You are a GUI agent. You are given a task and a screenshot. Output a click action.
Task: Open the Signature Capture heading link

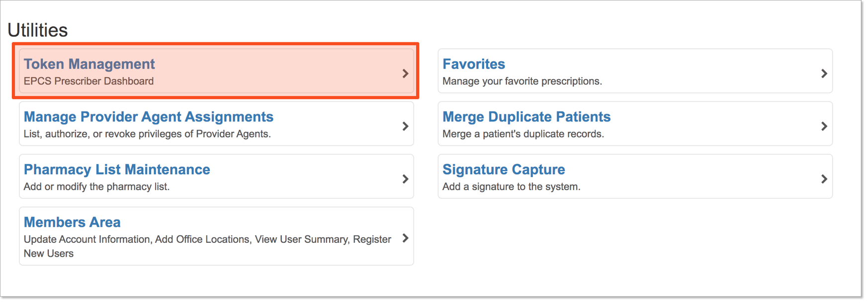tap(503, 169)
